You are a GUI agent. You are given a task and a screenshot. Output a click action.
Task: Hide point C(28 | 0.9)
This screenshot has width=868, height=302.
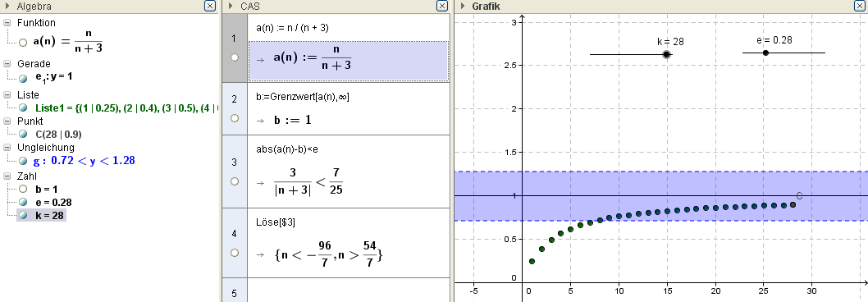[23, 134]
